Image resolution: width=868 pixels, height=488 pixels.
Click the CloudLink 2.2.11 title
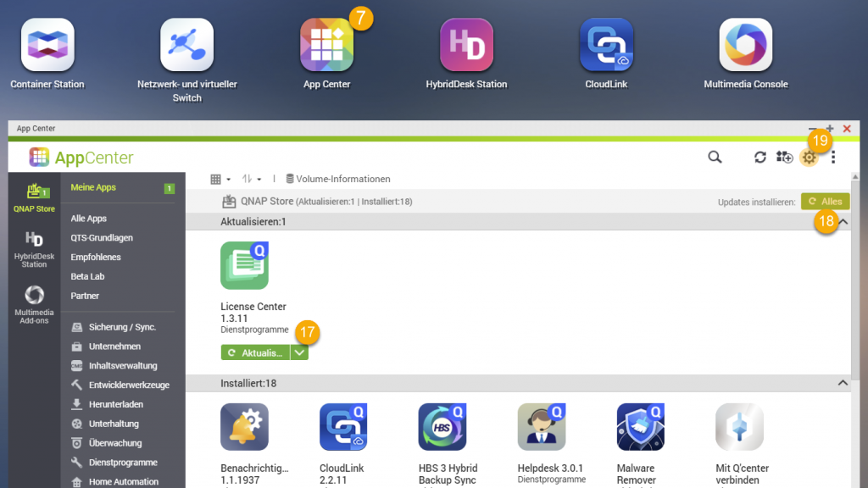tap(342, 474)
